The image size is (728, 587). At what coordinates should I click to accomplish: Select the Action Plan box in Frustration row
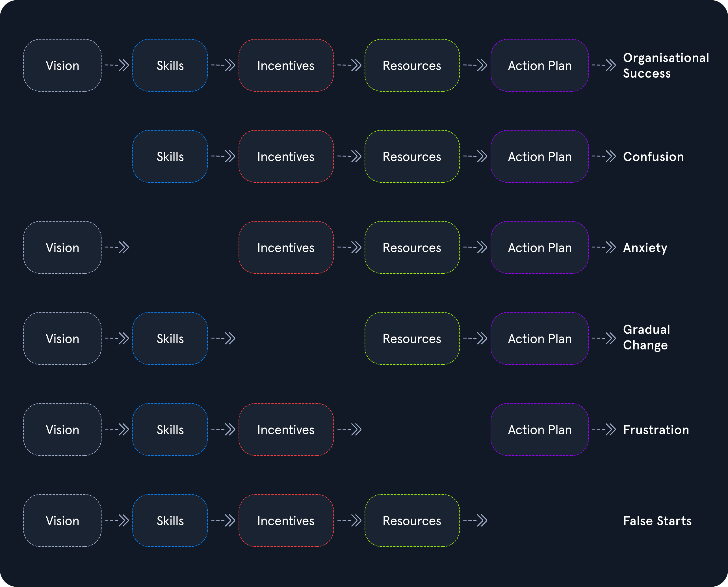(x=540, y=430)
